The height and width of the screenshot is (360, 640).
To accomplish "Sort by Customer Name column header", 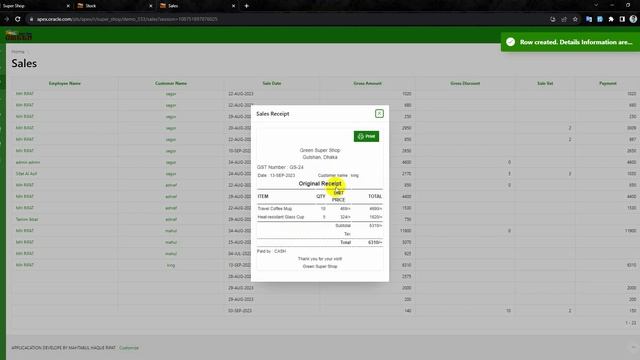I will coord(171,83).
